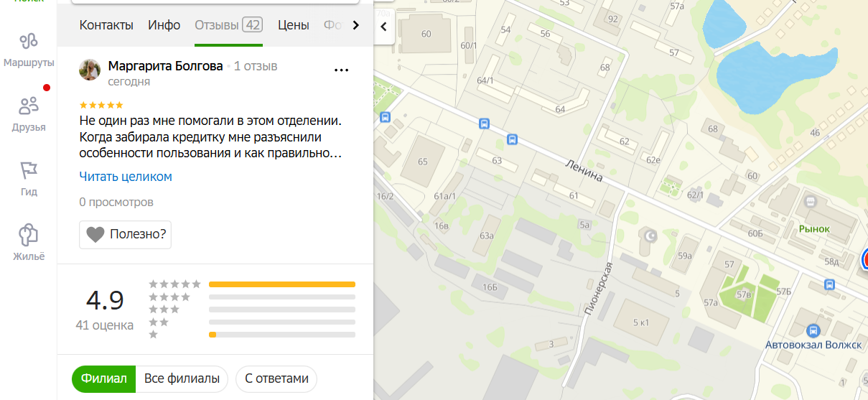Click building 65 on the map

tap(422, 161)
